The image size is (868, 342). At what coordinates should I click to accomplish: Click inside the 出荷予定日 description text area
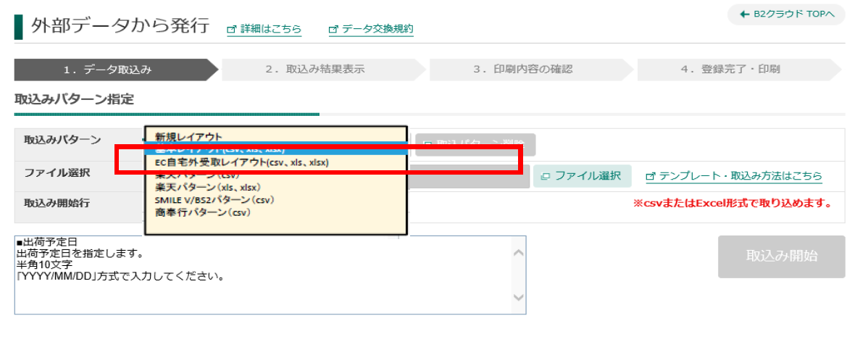coord(263,275)
